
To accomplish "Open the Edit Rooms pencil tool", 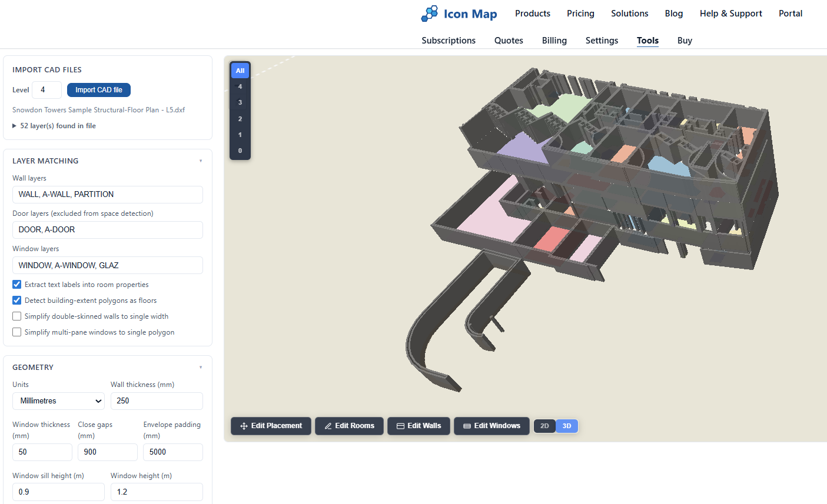I will [349, 426].
